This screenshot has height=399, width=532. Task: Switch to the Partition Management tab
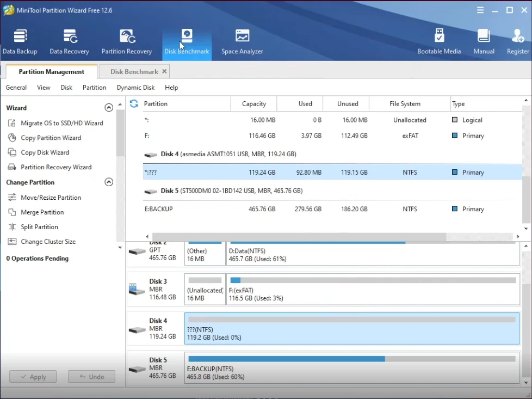(x=51, y=72)
